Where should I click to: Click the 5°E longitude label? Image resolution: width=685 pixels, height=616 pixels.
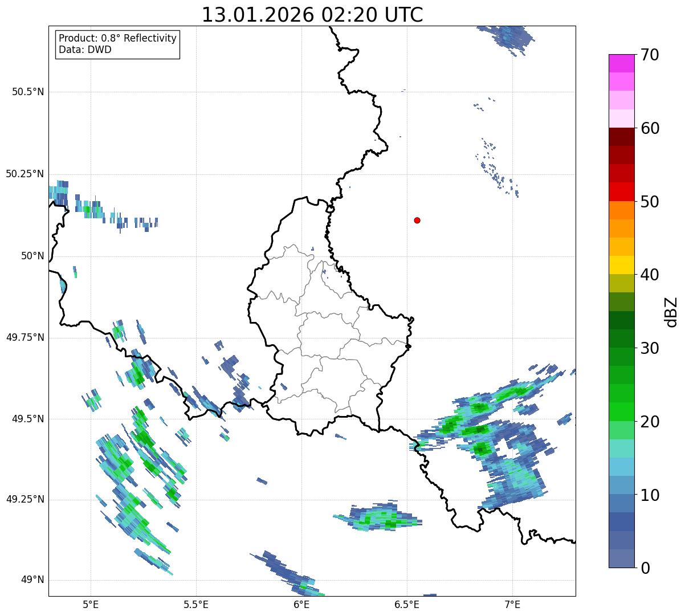91,604
